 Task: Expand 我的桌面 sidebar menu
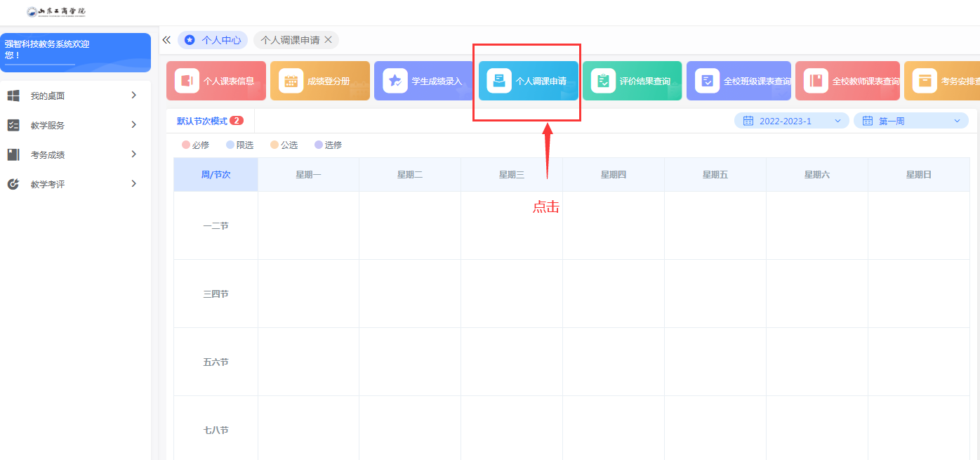[x=133, y=96]
